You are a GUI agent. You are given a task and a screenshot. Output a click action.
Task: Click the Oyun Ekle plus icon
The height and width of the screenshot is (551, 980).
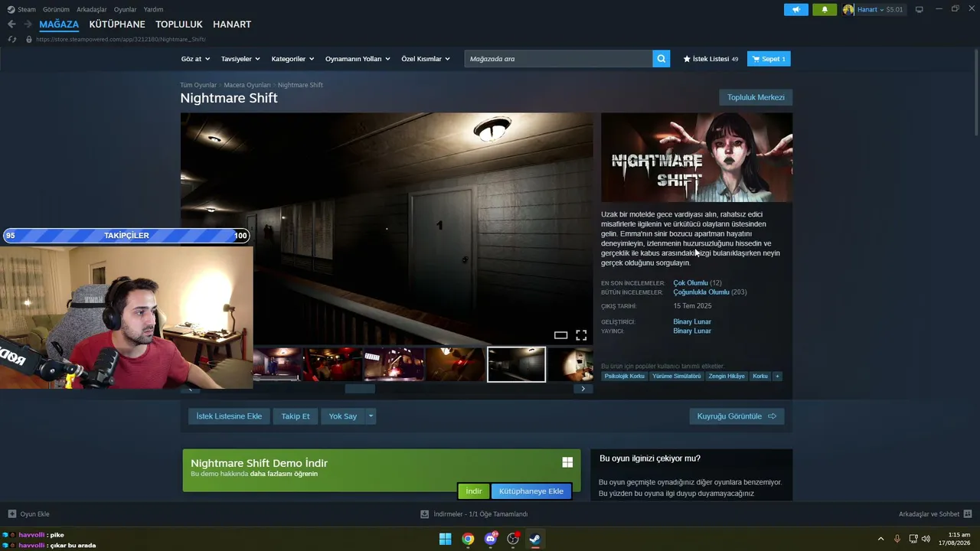(11, 514)
